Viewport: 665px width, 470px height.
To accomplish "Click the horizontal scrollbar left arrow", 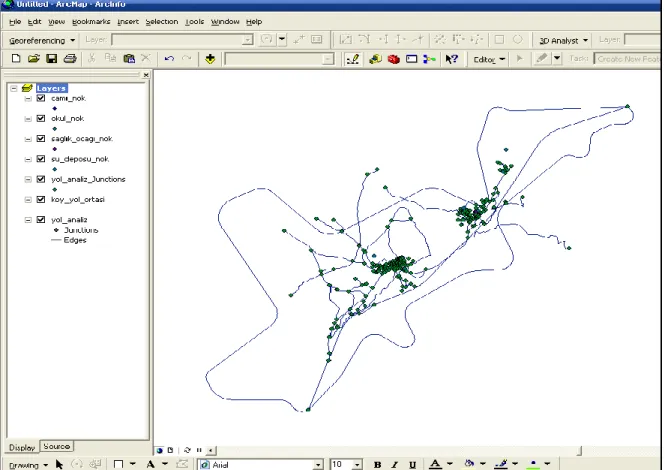I will click(x=210, y=450).
